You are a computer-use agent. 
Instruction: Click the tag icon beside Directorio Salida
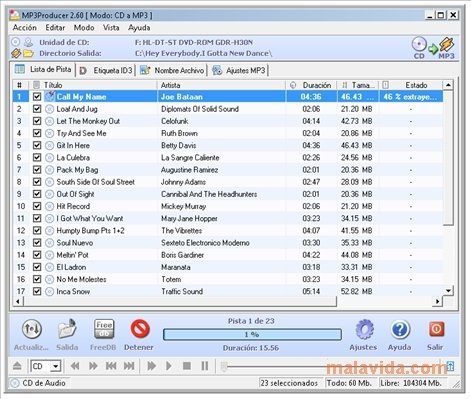tap(16, 53)
